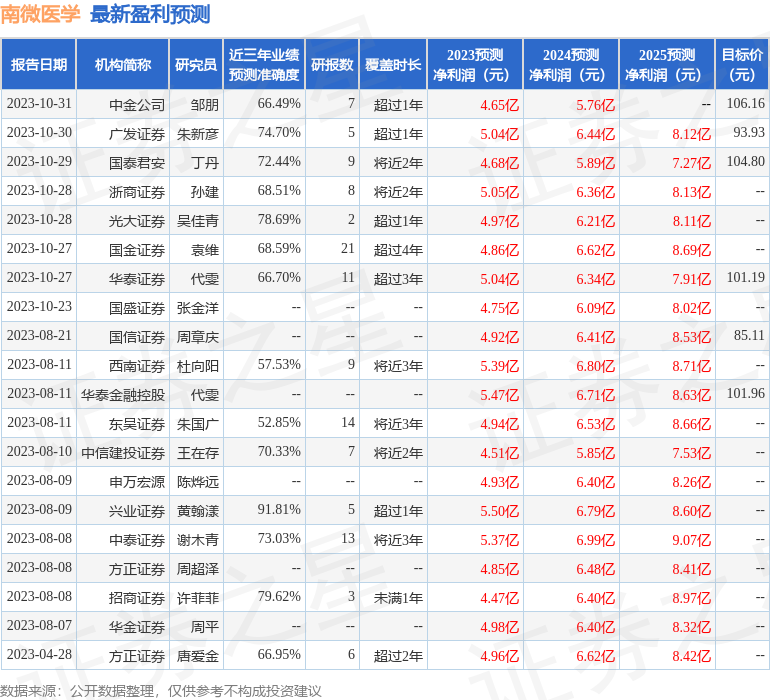
Task: Select the 机构简称 column header
Action: tap(123, 64)
